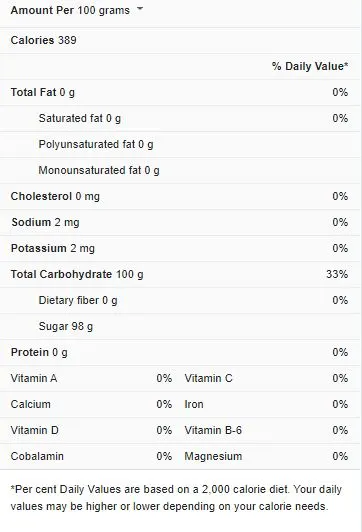Click the Dietary fiber 0 g entry
The width and height of the screenshot is (362, 532).
[x=78, y=301]
